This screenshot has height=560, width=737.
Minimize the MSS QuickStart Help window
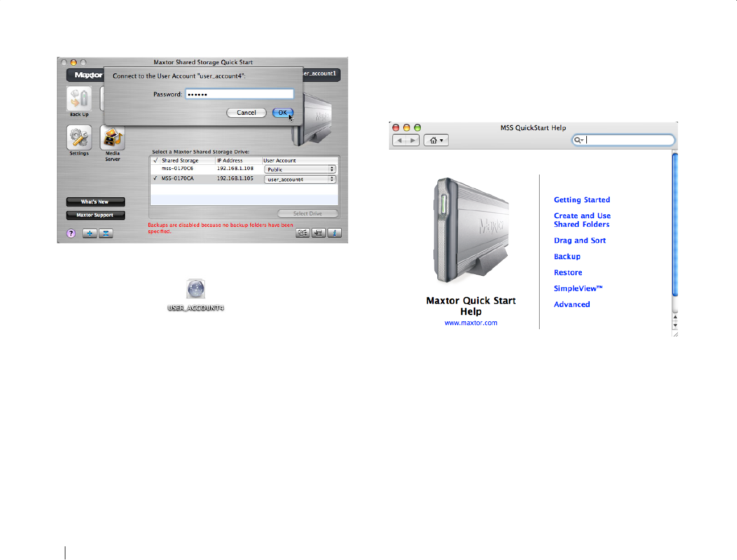coord(407,128)
